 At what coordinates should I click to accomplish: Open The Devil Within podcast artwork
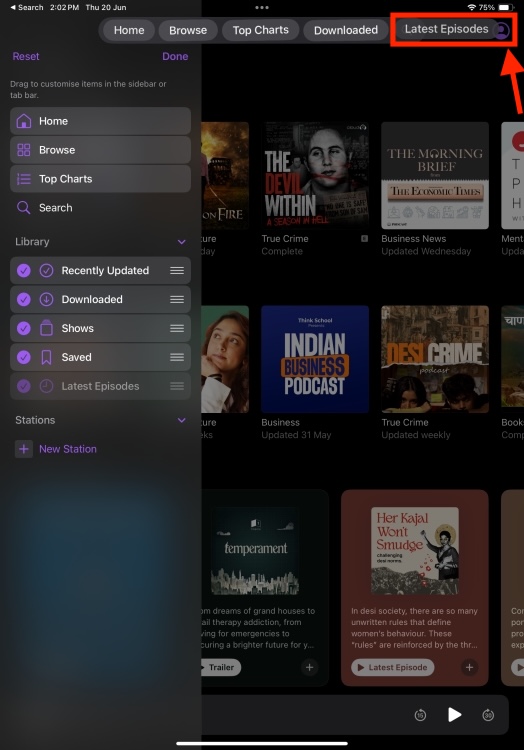point(315,176)
